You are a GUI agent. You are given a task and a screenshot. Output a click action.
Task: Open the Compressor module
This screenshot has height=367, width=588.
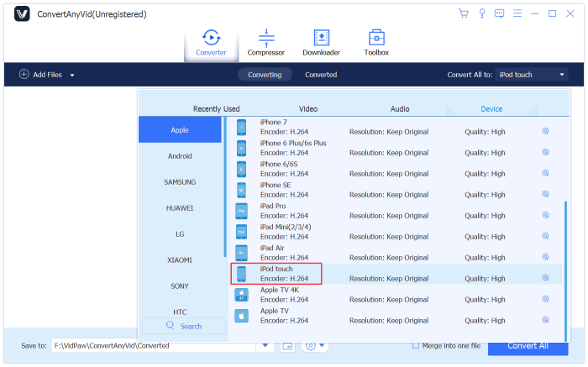tap(266, 43)
